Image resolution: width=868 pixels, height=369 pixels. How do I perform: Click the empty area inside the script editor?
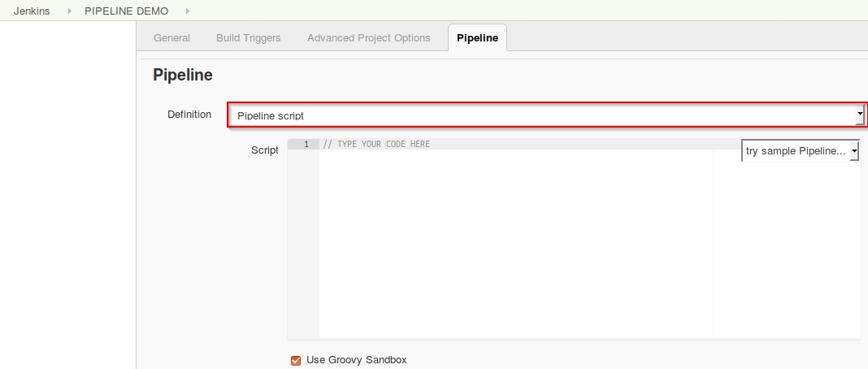tap(512, 244)
